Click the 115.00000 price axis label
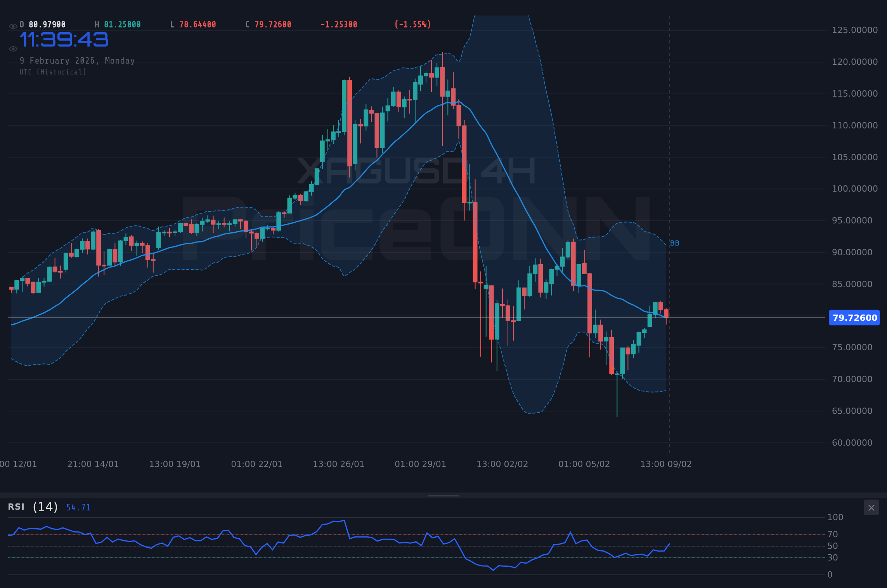 pos(855,94)
